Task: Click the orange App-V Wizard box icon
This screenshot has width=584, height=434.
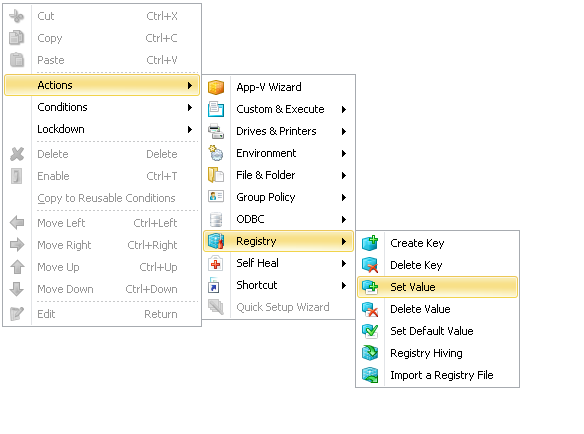Action: [x=216, y=87]
